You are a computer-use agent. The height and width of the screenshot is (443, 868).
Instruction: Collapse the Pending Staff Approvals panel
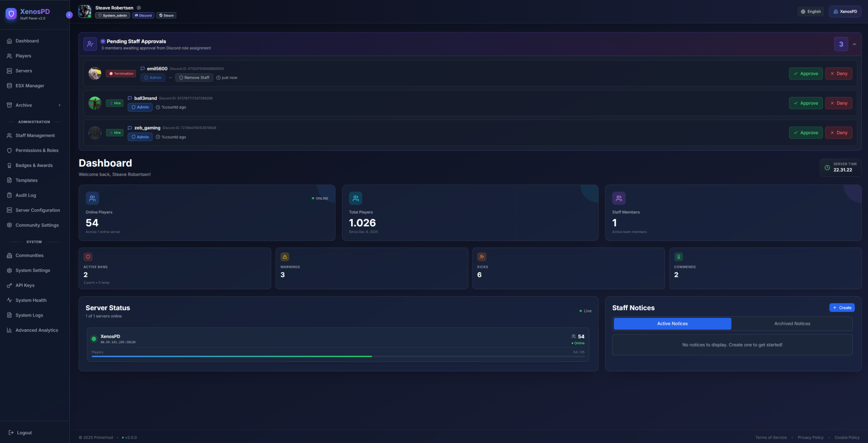pos(854,44)
